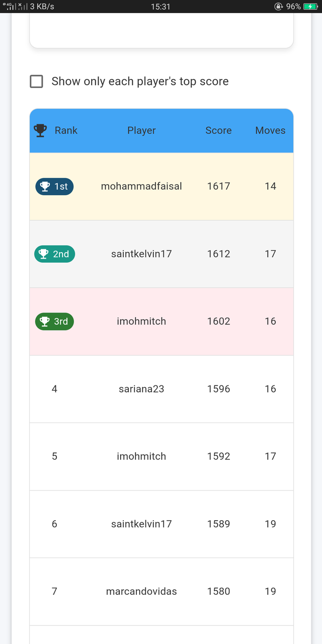Screen dimensions: 322x644
Task: Tap the battery icon in status bar
Action: (310, 7)
